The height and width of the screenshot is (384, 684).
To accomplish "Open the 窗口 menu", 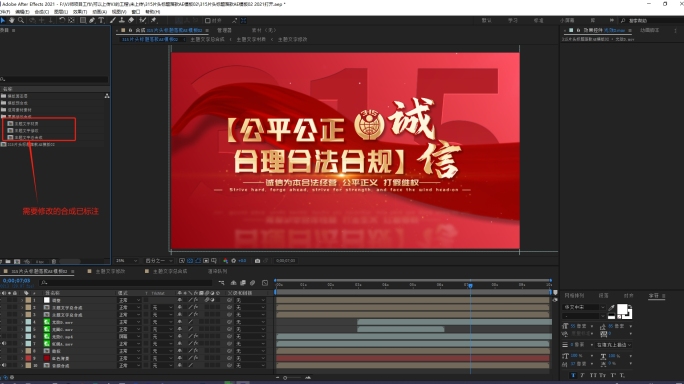I will (x=136, y=12).
